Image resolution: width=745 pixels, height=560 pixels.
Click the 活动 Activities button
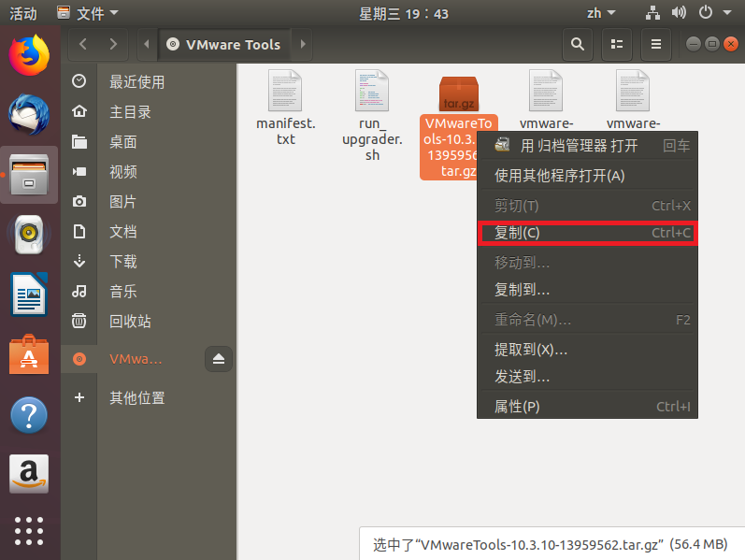pos(23,13)
